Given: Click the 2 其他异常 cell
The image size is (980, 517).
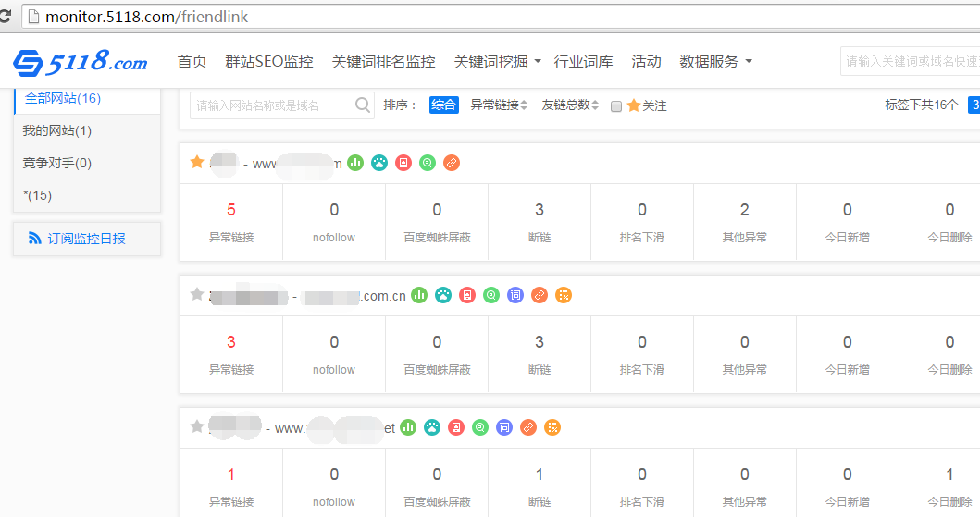Looking at the screenshot, I should 744,222.
